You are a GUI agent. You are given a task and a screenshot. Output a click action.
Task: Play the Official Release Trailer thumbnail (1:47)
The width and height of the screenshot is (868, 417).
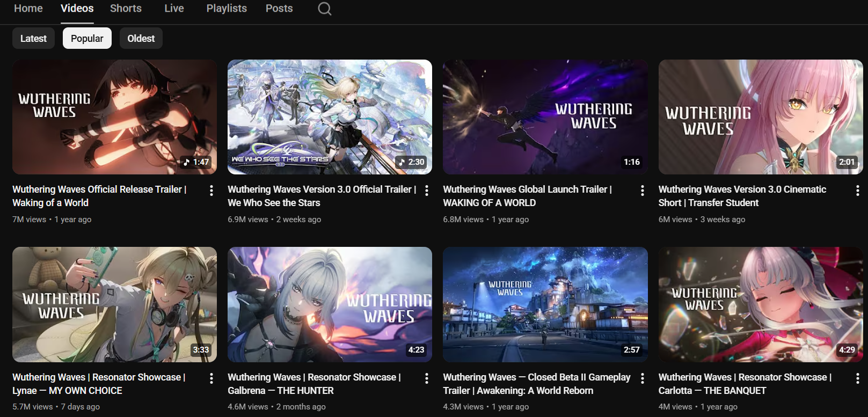click(115, 117)
